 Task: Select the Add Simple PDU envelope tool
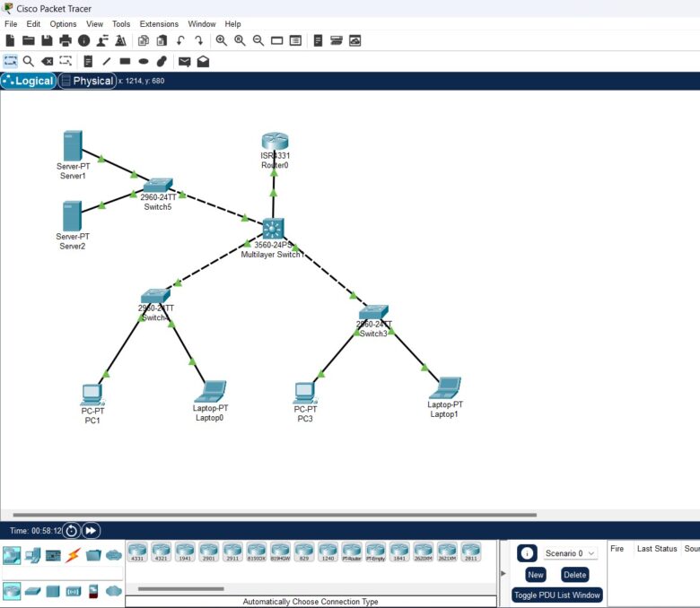[x=184, y=62]
